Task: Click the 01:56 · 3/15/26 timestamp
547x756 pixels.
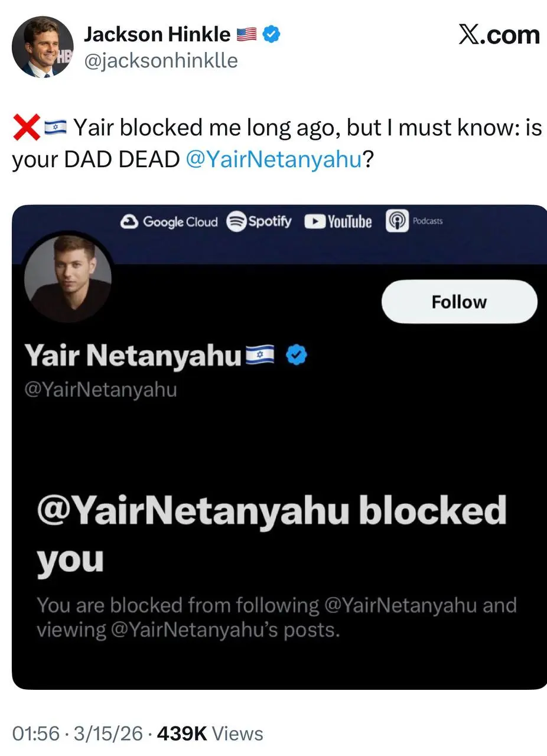Action: pyautogui.click(x=77, y=733)
